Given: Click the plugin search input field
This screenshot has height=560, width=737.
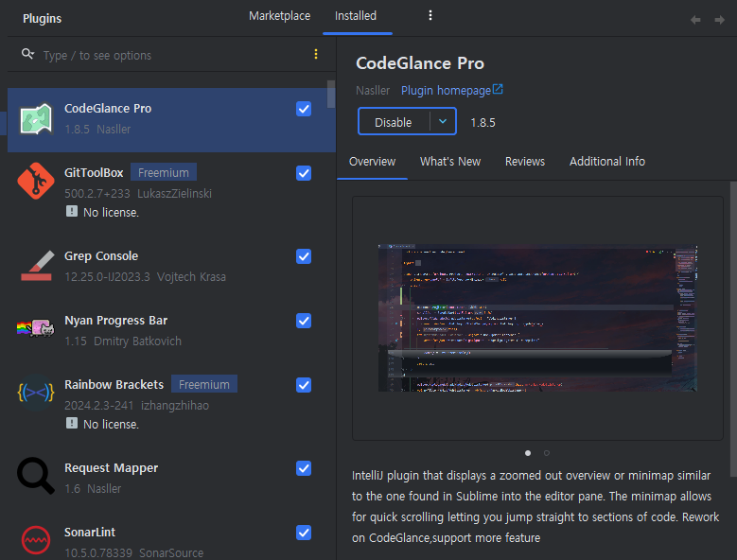Looking at the screenshot, I should coord(174,55).
